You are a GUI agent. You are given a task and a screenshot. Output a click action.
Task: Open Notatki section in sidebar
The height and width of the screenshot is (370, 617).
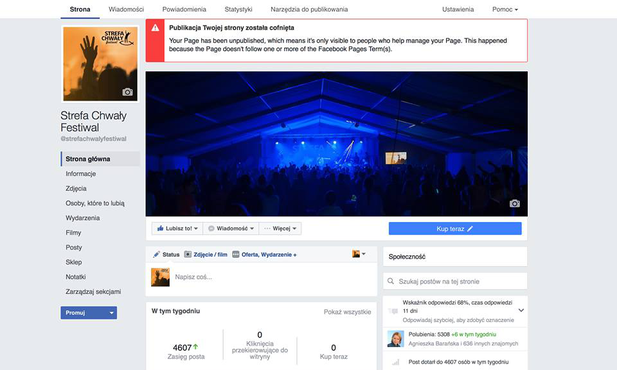click(x=76, y=277)
